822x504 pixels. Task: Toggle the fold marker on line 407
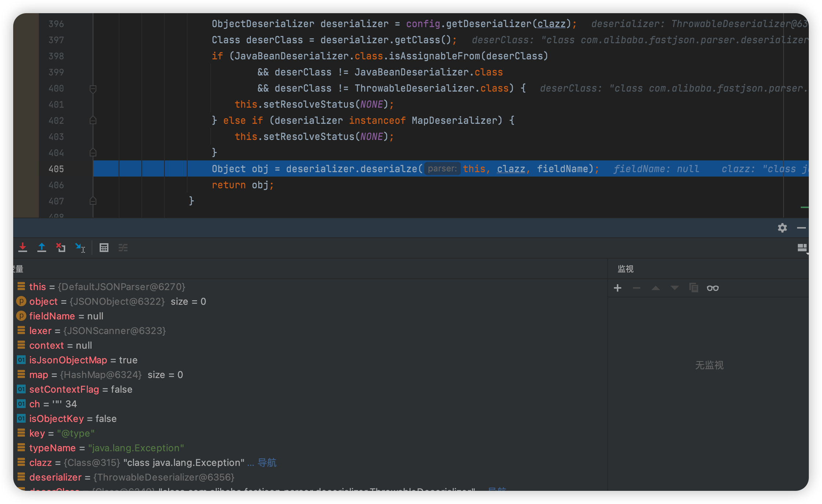click(x=93, y=201)
